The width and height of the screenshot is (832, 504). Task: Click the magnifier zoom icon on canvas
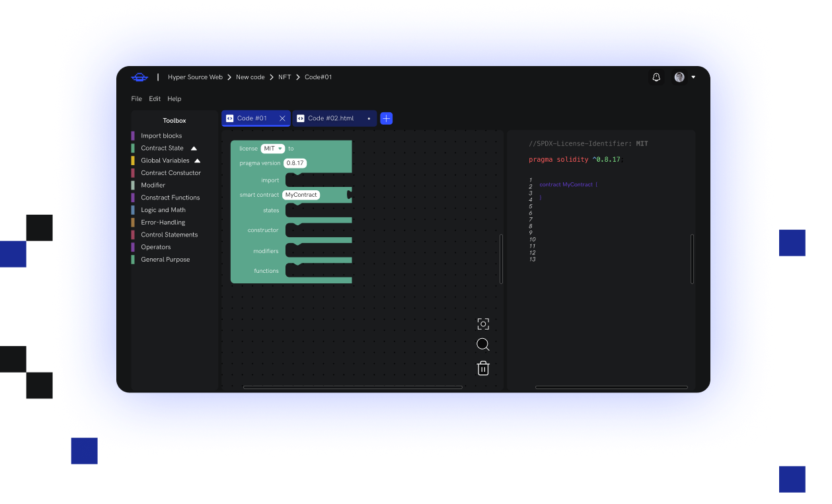[x=483, y=345]
